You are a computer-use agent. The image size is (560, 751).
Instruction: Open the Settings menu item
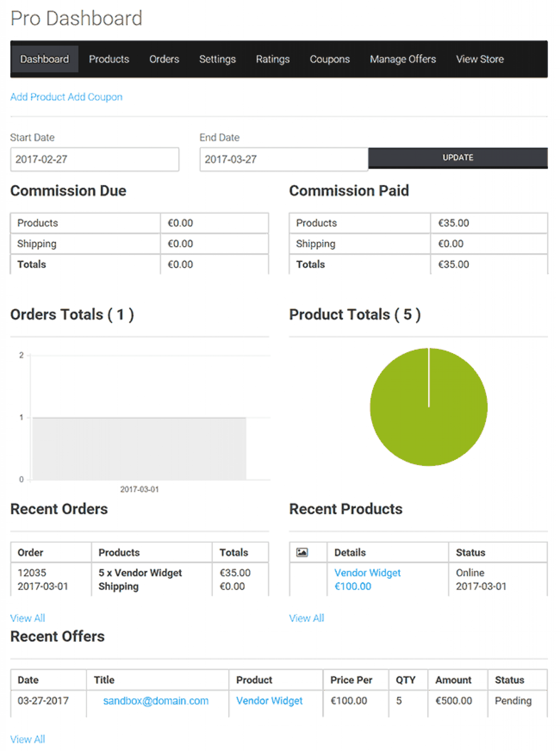click(217, 59)
